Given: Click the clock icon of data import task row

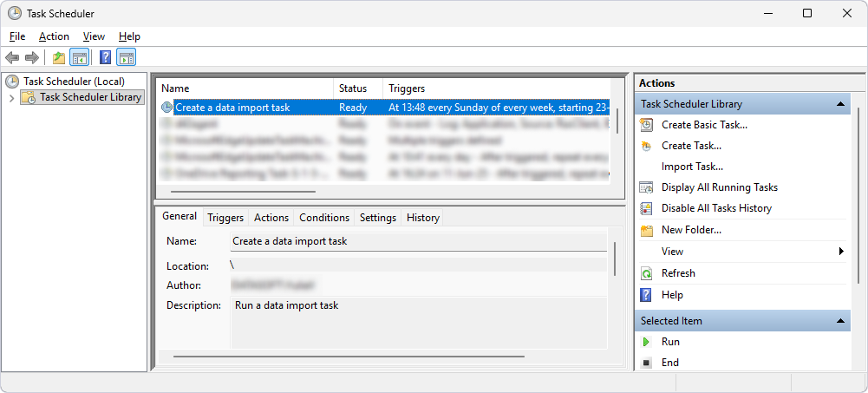Looking at the screenshot, I should (x=166, y=108).
